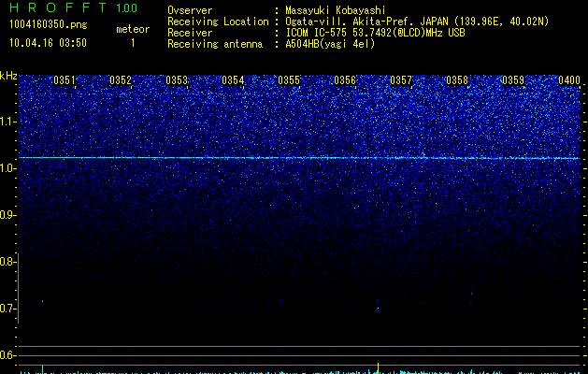Click the HROFFT 1.0.0 title text
The image size is (588, 374).
[x=73, y=7]
